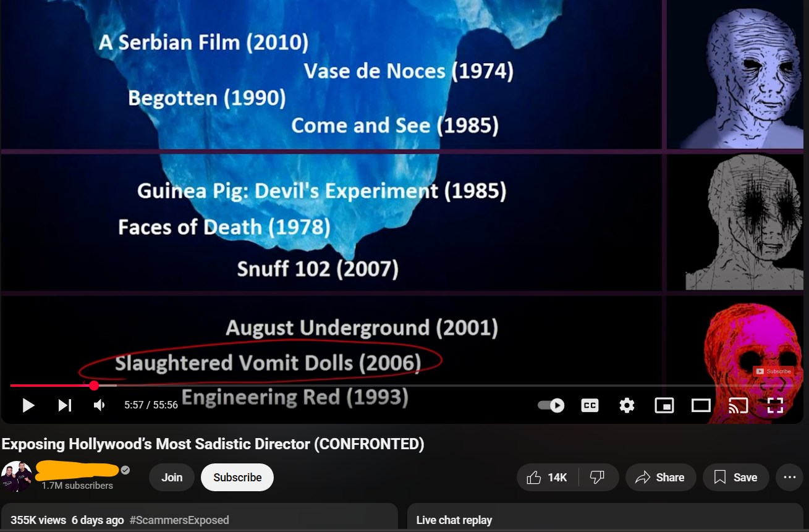Share the video

tap(661, 478)
